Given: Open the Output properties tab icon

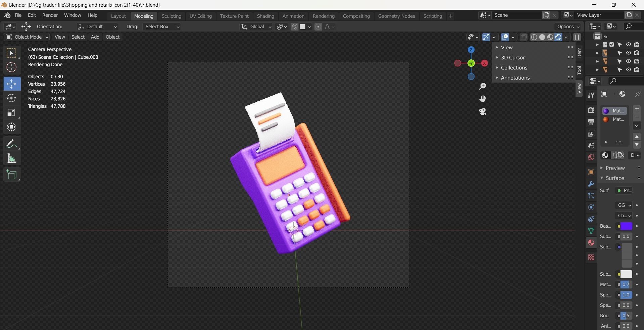Looking at the screenshot, I should pos(591,122).
